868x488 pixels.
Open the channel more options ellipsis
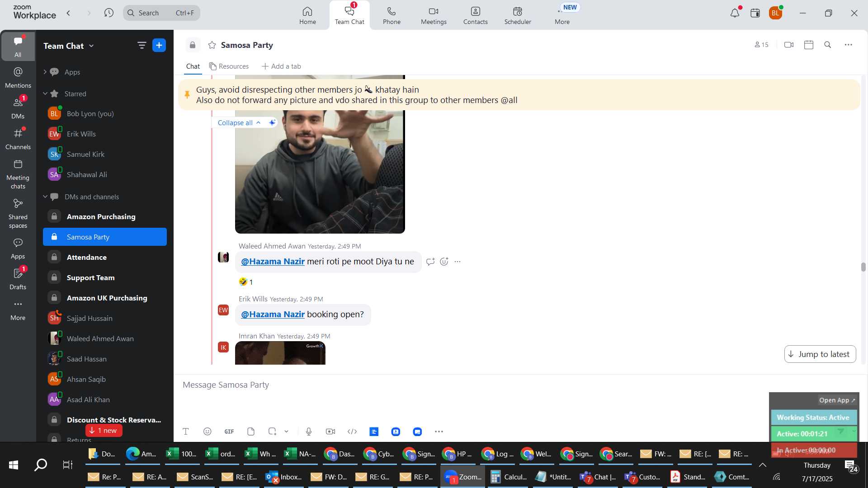coord(849,45)
